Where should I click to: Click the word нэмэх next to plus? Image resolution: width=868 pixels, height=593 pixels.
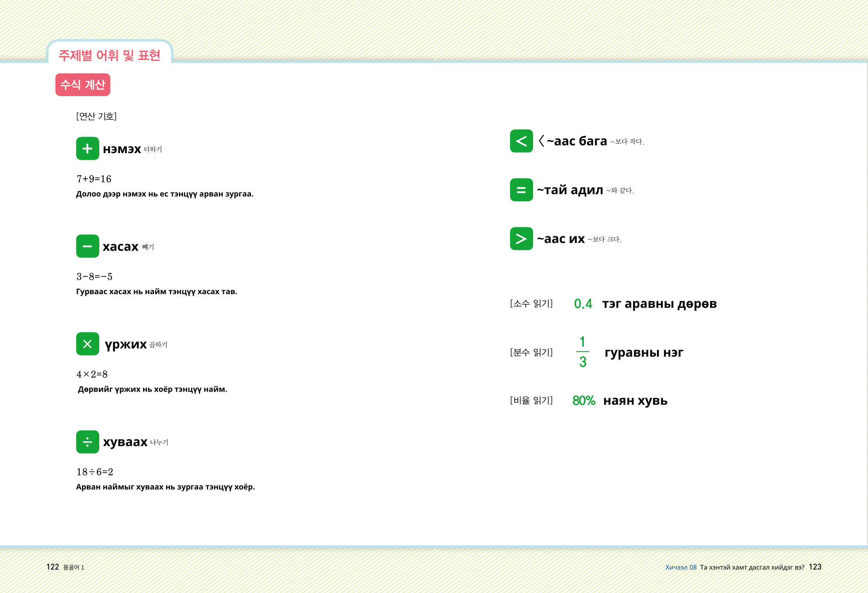click(x=122, y=149)
